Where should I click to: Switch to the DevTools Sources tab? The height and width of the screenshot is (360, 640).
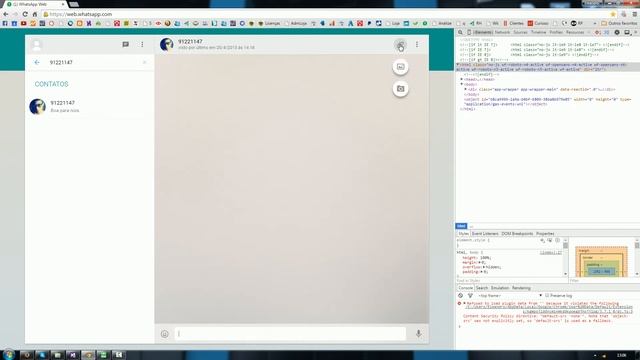520,32
